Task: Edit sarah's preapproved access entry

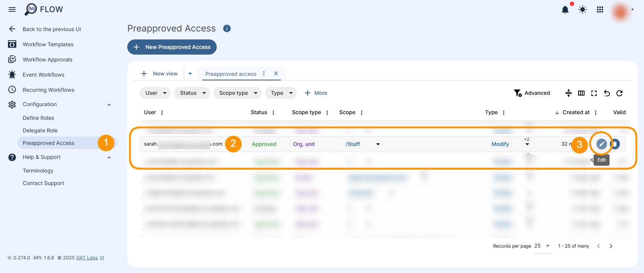Action: [602, 144]
